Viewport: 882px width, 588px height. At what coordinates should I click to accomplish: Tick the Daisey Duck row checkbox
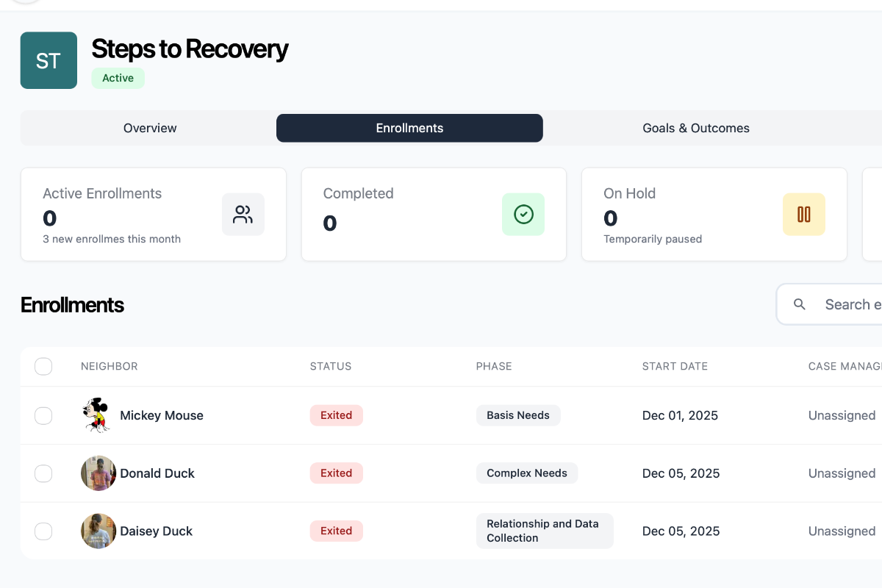tap(43, 531)
